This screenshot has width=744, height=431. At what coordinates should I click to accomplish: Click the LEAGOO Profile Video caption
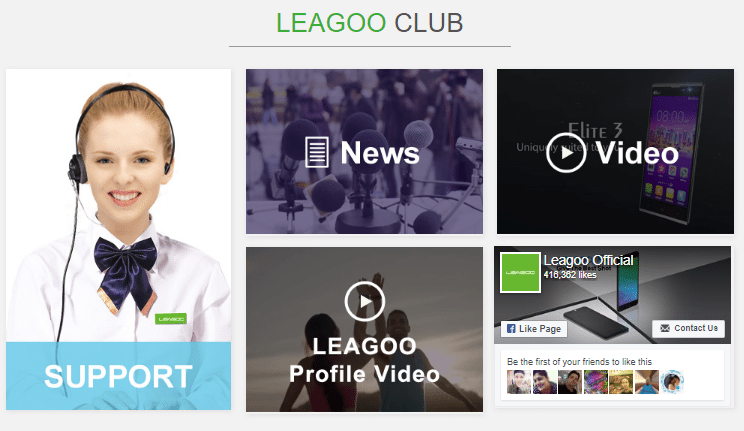364,360
